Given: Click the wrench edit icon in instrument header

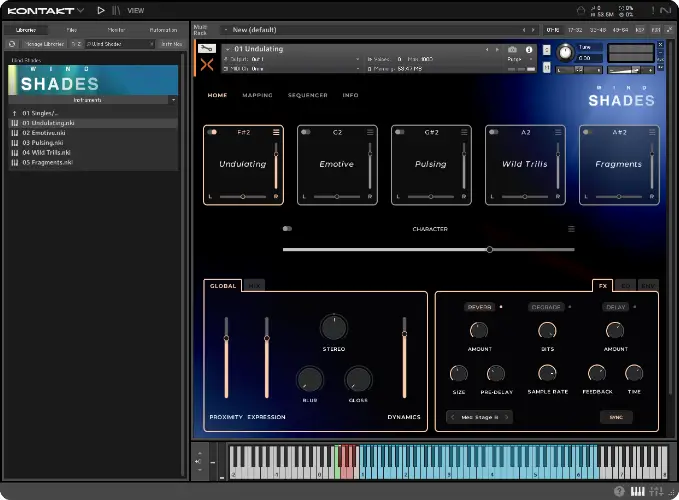Looking at the screenshot, I should [x=206, y=48].
